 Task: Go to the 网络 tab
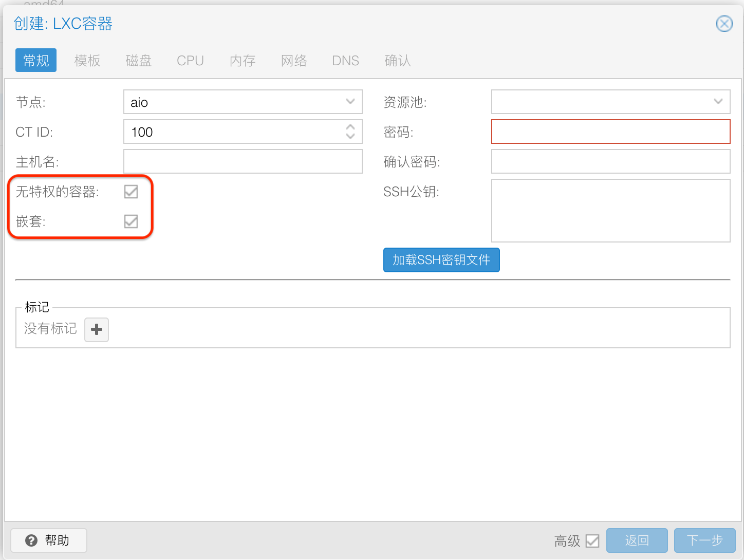(294, 61)
